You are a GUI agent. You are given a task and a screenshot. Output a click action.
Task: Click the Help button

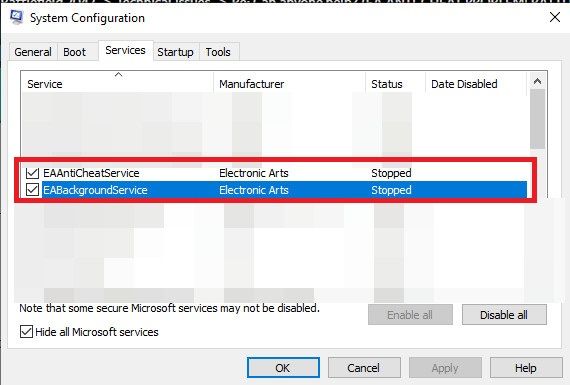[526, 368]
